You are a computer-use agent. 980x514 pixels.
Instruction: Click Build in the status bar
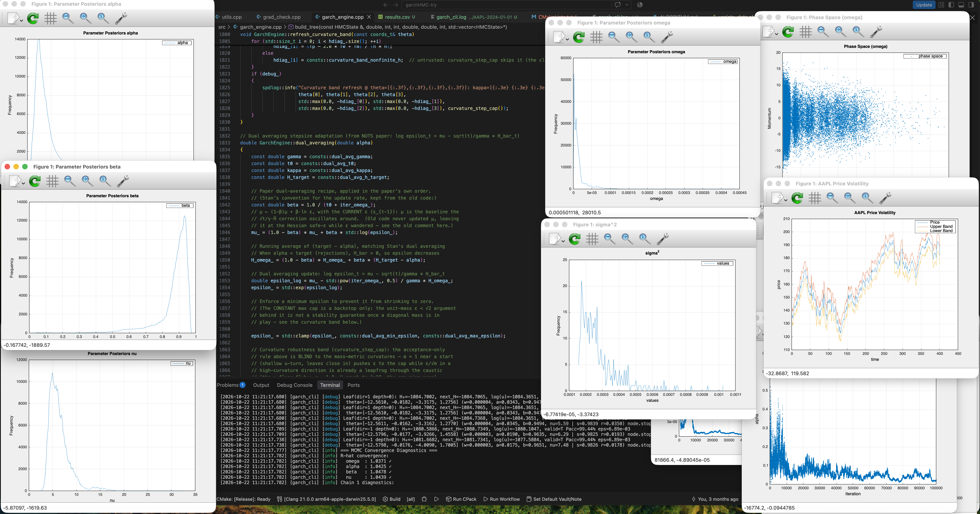click(x=392, y=499)
